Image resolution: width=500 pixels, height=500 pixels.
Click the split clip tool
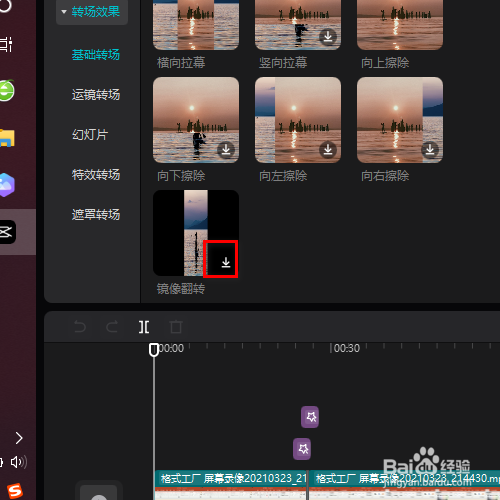click(144, 327)
